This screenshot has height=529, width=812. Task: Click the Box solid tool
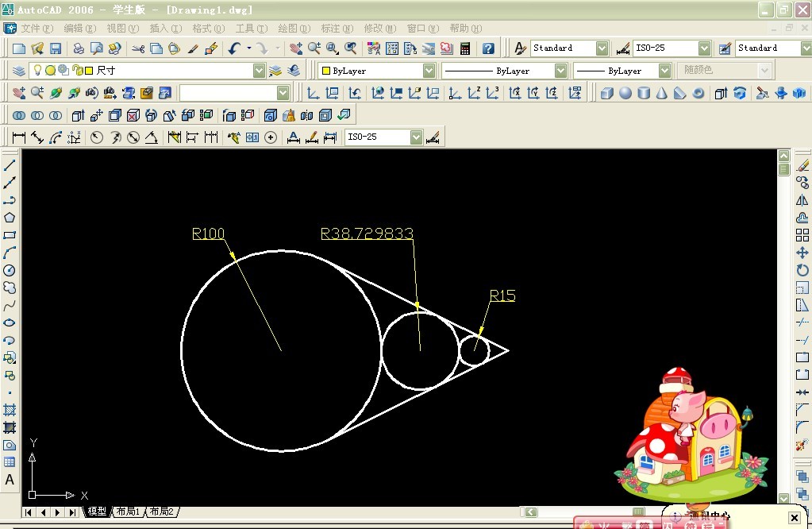607,93
